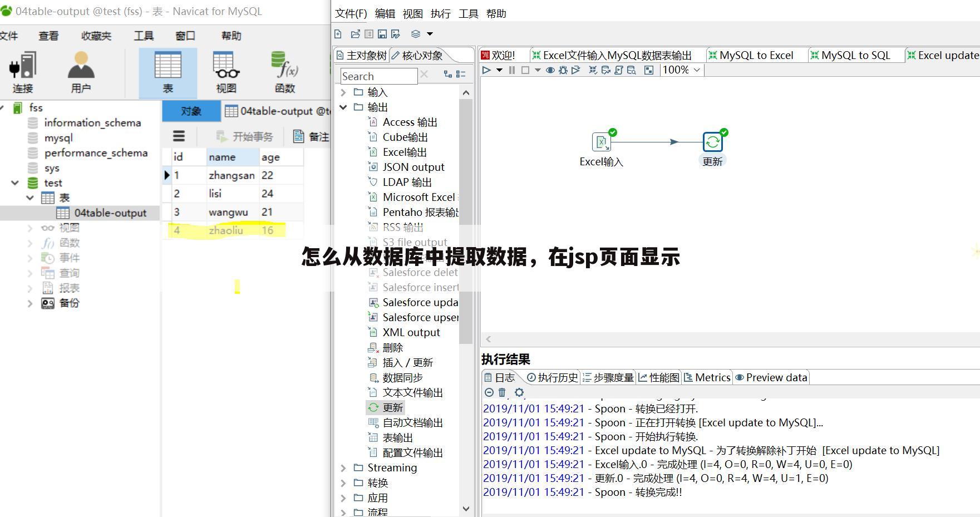This screenshot has width=980, height=517.
Task: Create a new file in Spoon
Action: (x=338, y=34)
